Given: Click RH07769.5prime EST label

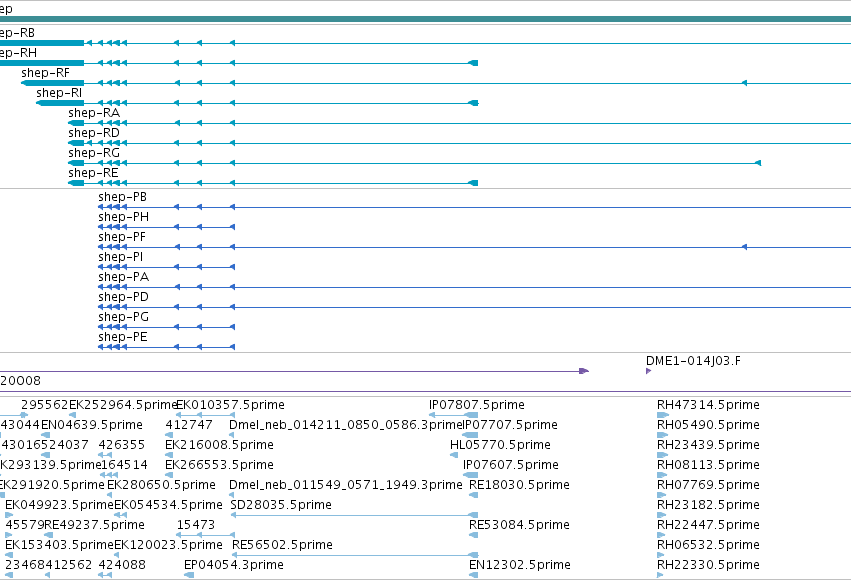Looking at the screenshot, I should point(708,485).
